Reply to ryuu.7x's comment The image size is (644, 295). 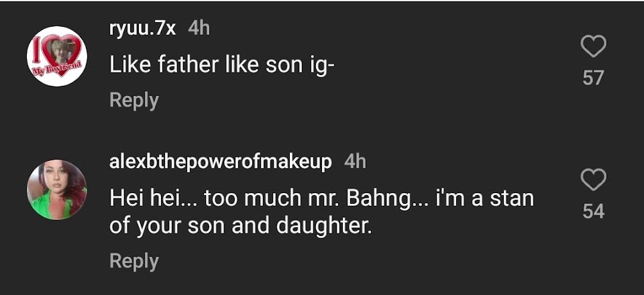point(133,100)
